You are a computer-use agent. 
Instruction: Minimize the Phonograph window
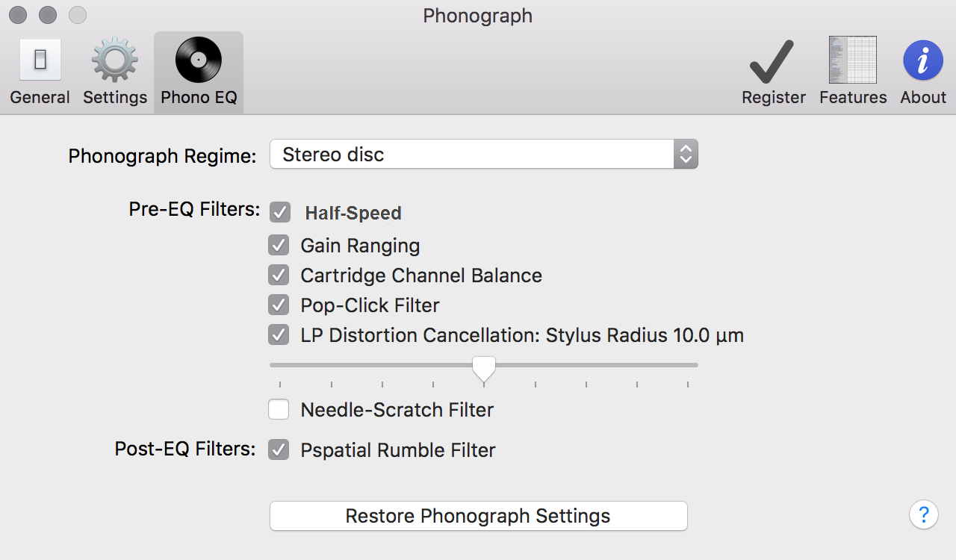click(x=48, y=15)
